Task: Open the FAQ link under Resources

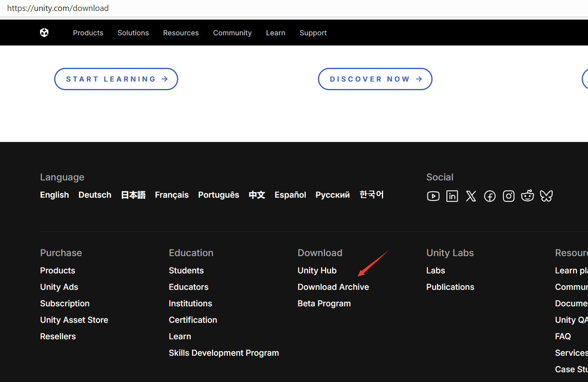Action: (x=563, y=337)
